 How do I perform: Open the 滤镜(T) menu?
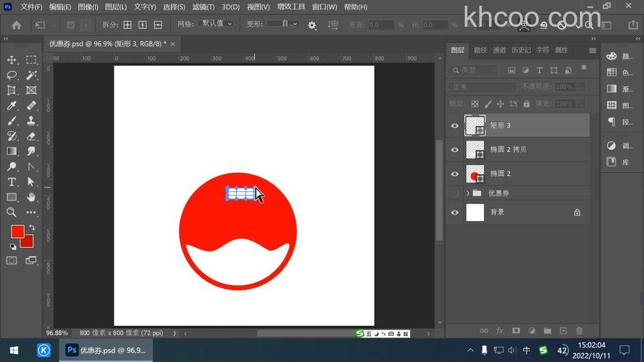[x=203, y=7]
